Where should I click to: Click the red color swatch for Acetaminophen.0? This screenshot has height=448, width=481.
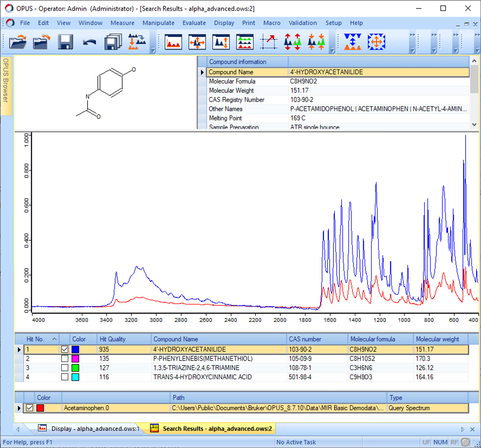coord(40,408)
